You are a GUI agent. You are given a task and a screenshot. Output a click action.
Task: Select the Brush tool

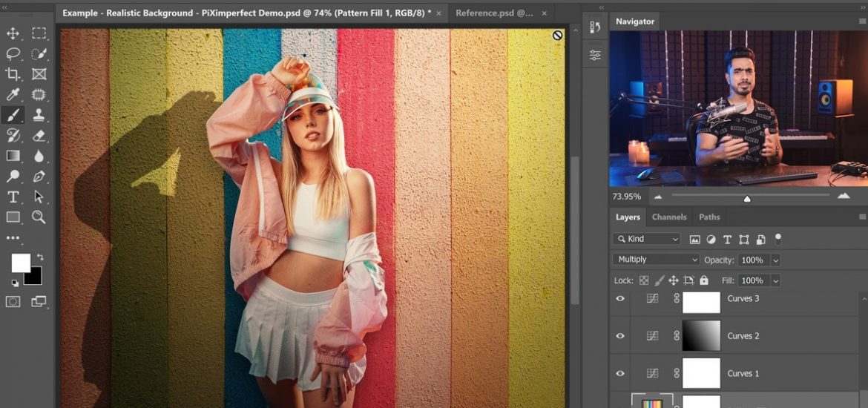[x=13, y=115]
